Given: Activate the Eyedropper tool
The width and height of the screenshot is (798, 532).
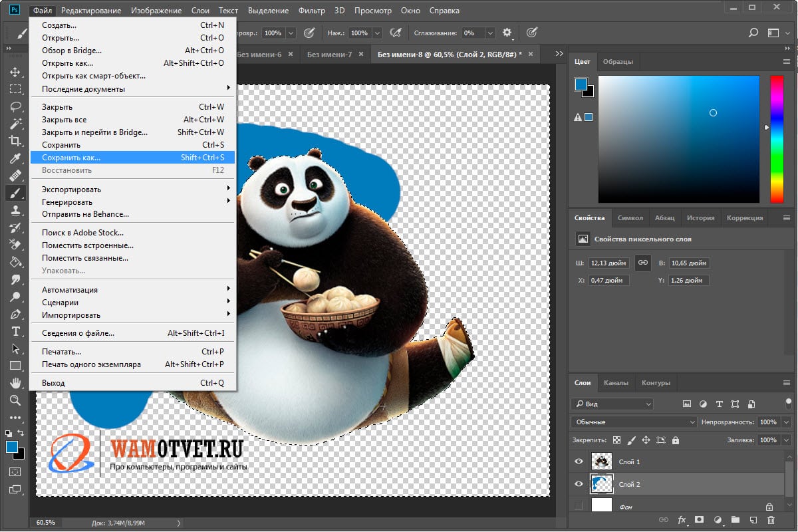Looking at the screenshot, I should coord(15,158).
